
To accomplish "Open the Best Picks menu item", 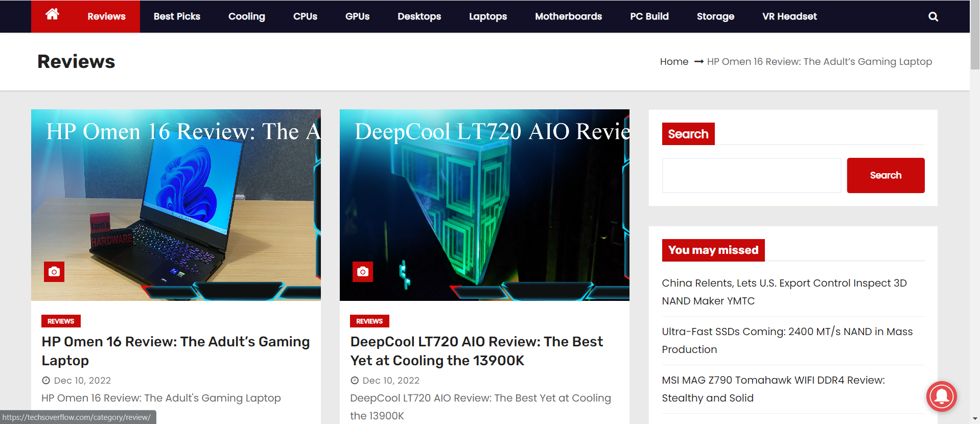I will pos(177,16).
